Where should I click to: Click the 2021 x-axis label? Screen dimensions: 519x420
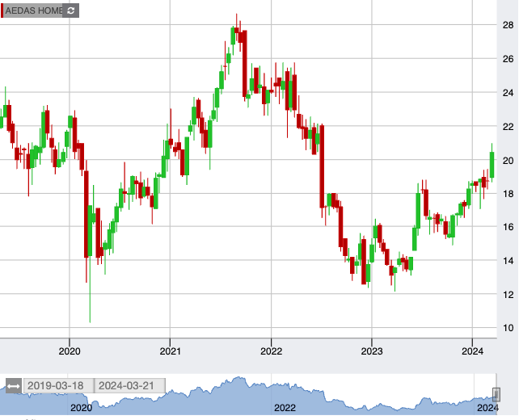[x=170, y=351]
